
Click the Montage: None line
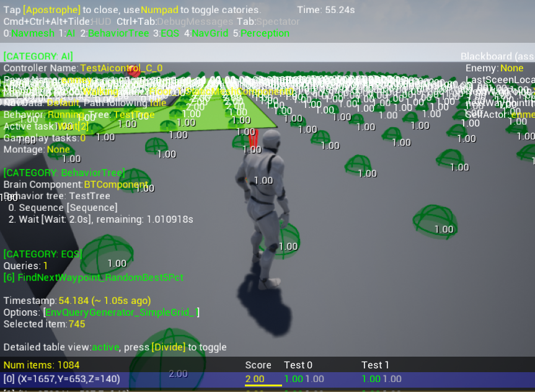point(37,149)
